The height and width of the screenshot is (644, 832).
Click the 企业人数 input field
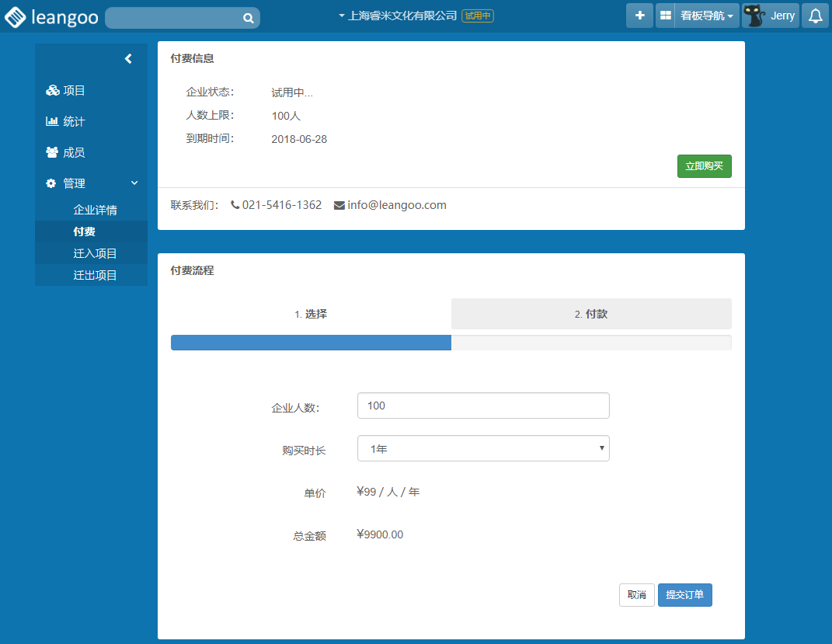point(483,406)
